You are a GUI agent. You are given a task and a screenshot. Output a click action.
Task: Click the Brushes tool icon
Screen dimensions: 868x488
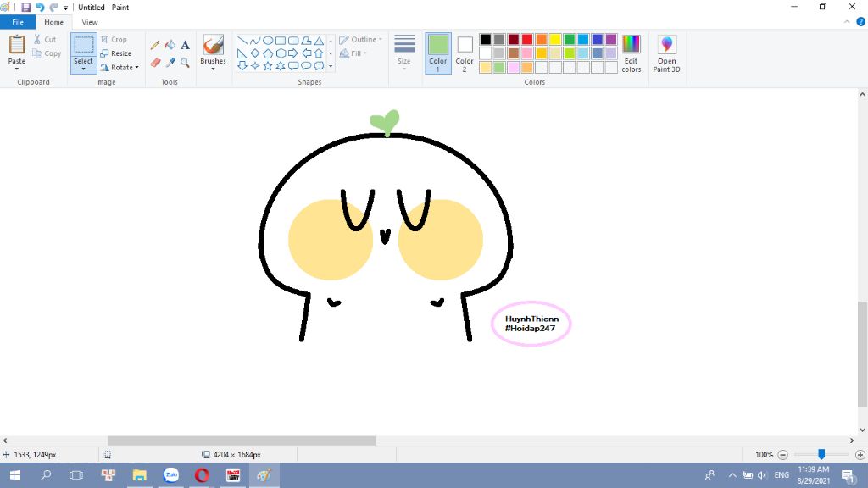pyautogui.click(x=213, y=46)
